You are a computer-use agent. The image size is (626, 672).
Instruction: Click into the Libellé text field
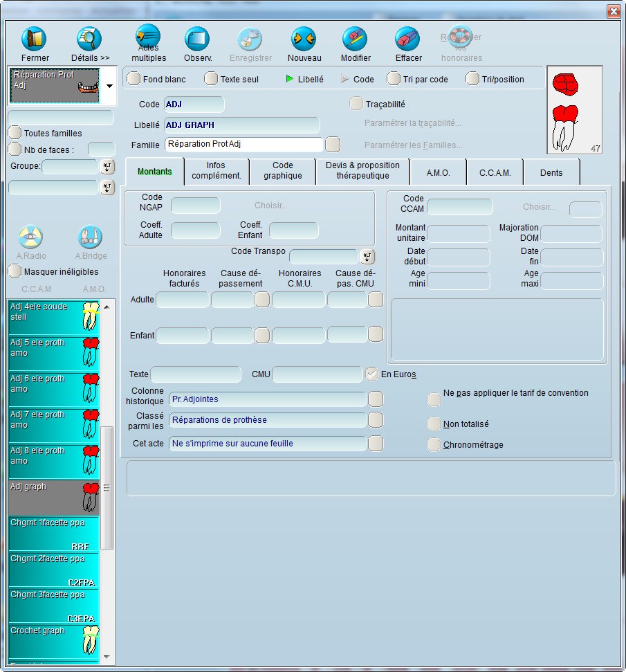(x=241, y=125)
